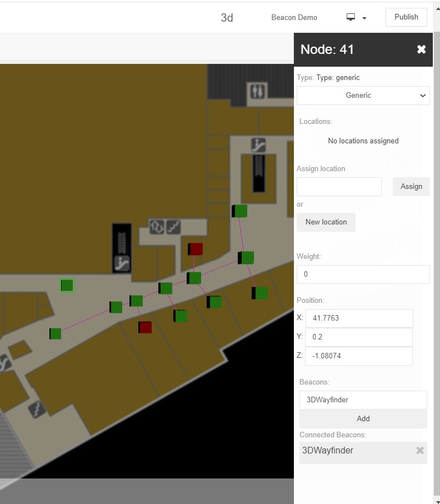Click the X position field

click(x=359, y=318)
